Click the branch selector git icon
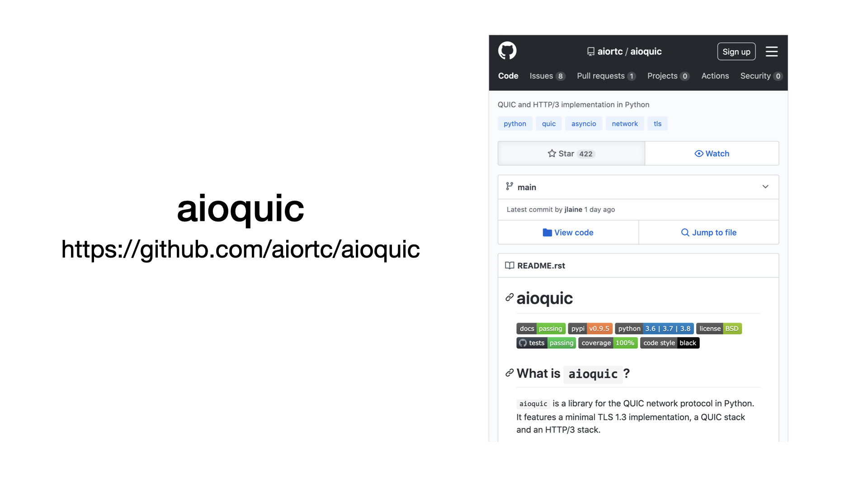The width and height of the screenshot is (868, 488). (509, 187)
